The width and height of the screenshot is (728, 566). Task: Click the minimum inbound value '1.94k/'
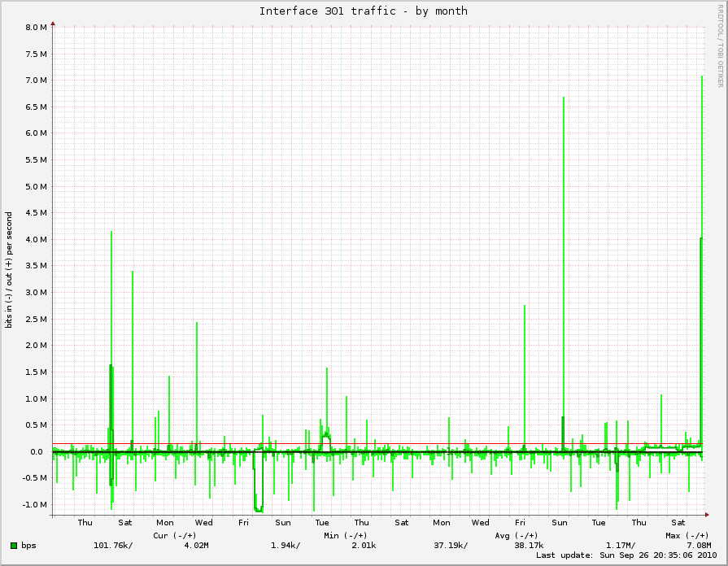click(286, 546)
